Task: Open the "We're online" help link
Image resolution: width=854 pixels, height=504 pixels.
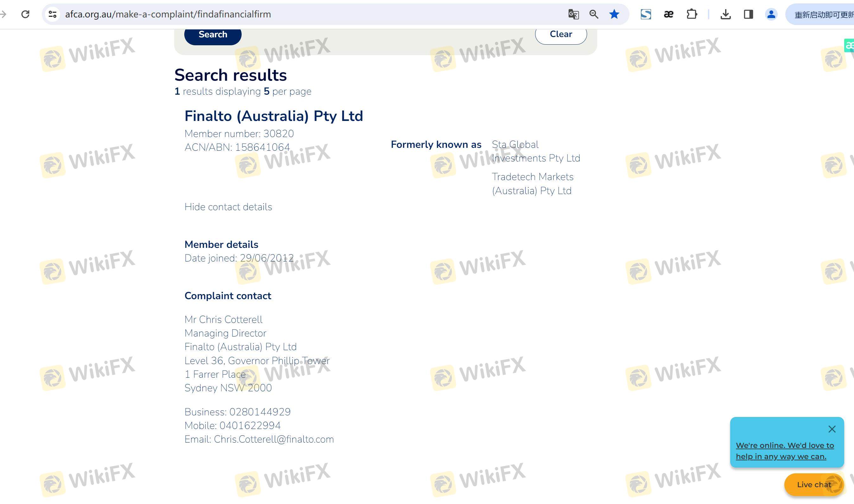Action: (785, 451)
